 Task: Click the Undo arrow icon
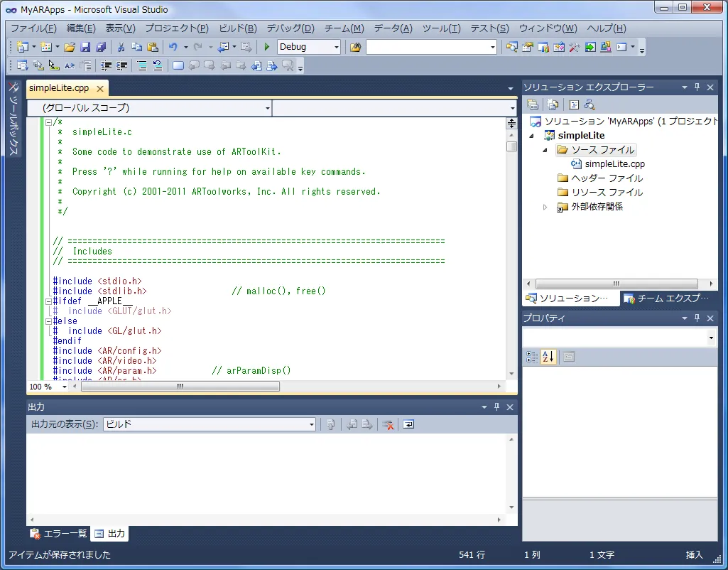(x=173, y=47)
